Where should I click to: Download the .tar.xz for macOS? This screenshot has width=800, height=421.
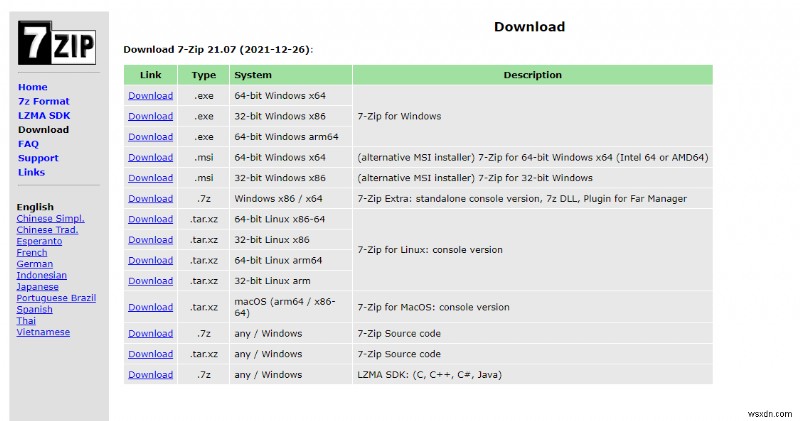click(151, 307)
